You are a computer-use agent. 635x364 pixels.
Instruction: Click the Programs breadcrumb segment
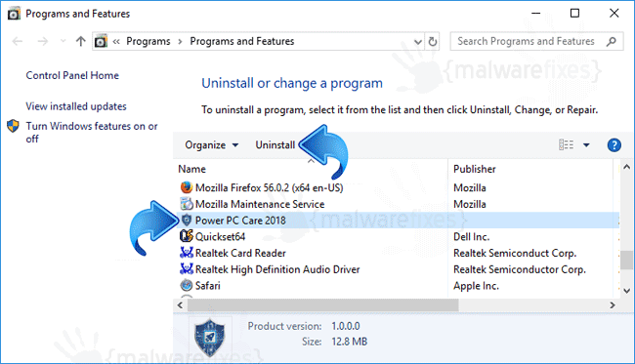(148, 41)
